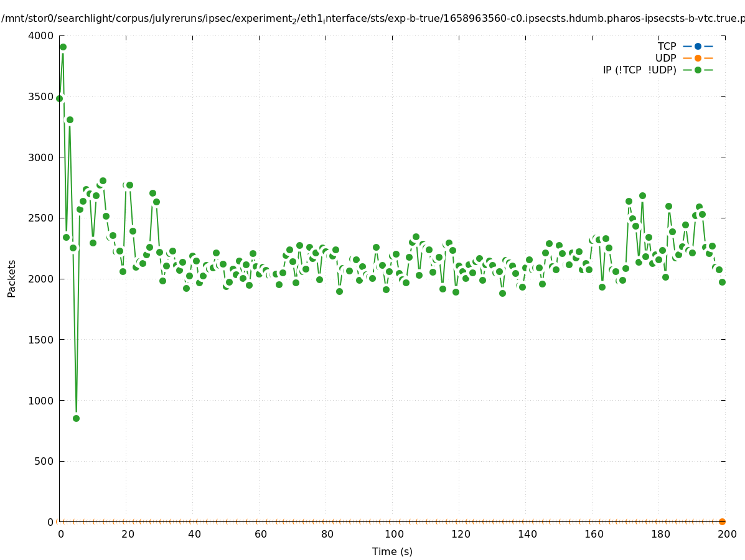Click the lowest green data point near 850
This screenshot has width=745, height=560.
[76, 418]
